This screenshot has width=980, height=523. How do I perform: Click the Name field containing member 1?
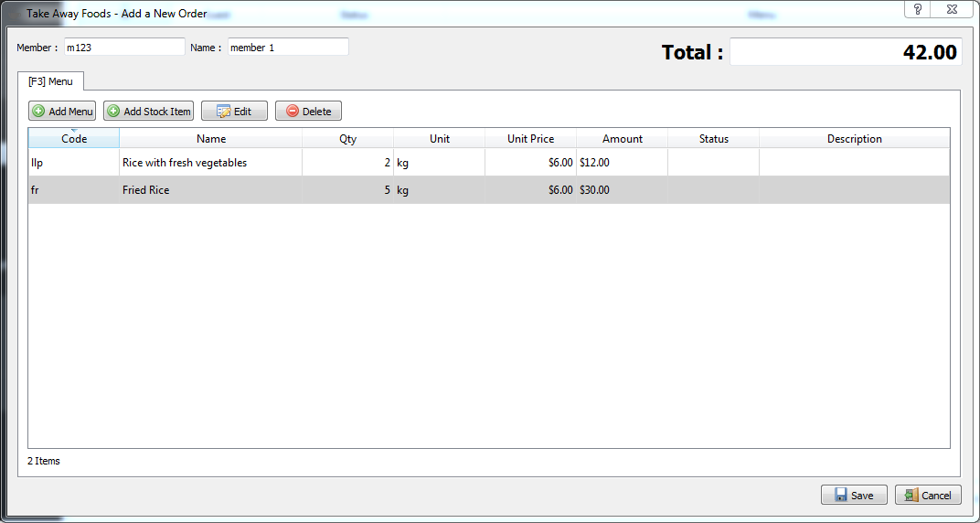point(288,48)
